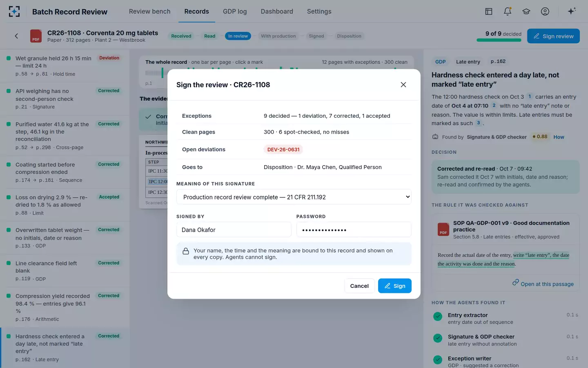Click the sparkle assistant icon
Viewport: 588px width, 368px height.
pyautogui.click(x=572, y=11)
